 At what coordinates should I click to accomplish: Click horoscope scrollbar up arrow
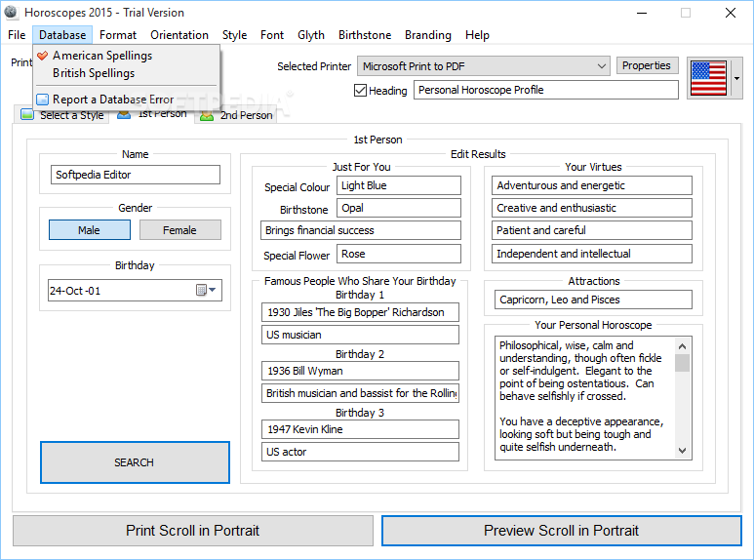click(x=682, y=346)
